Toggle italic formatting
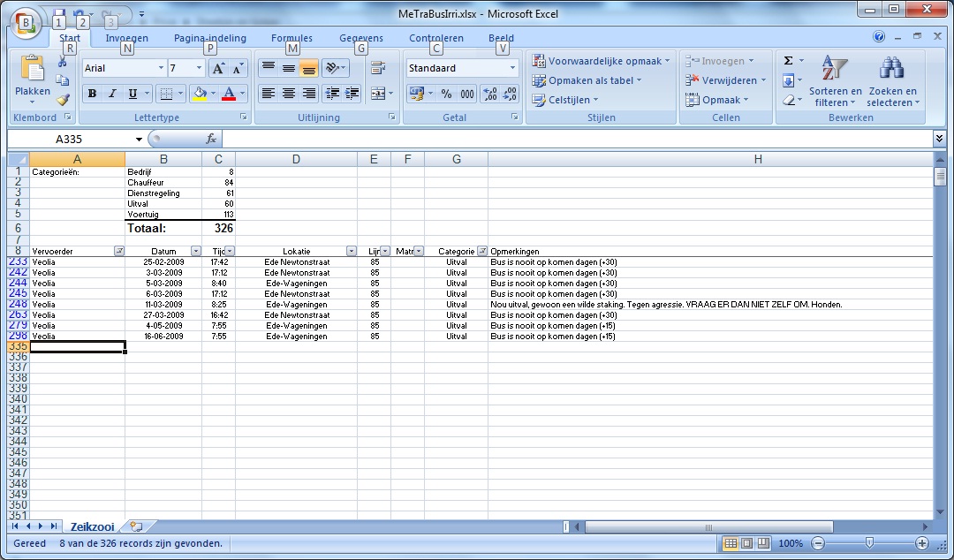This screenshot has width=954, height=560. 112,94
